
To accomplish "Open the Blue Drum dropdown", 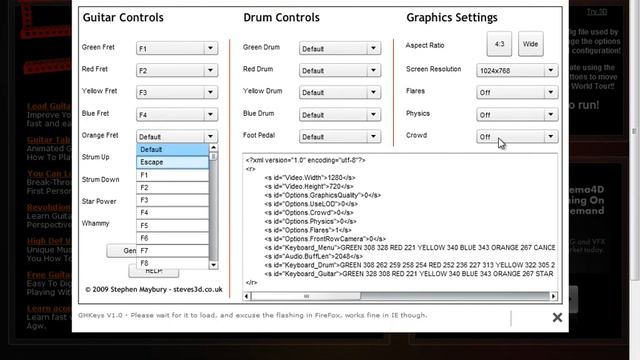I will pos(340,115).
